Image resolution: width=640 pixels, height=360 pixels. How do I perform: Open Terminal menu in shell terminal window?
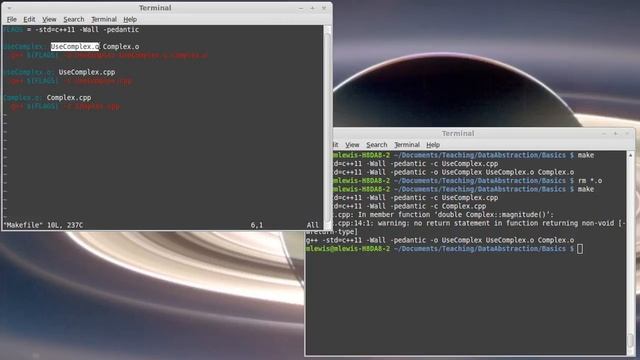[x=407, y=145]
